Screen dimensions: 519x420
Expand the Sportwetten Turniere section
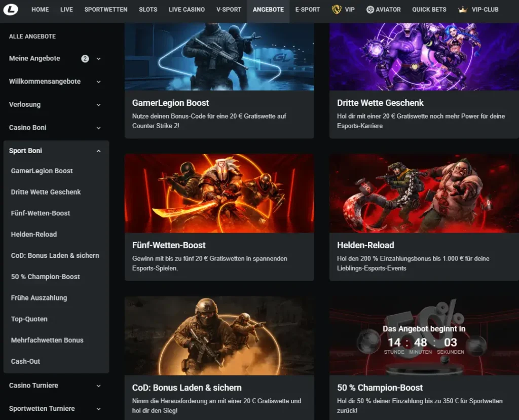pyautogui.click(x=99, y=409)
